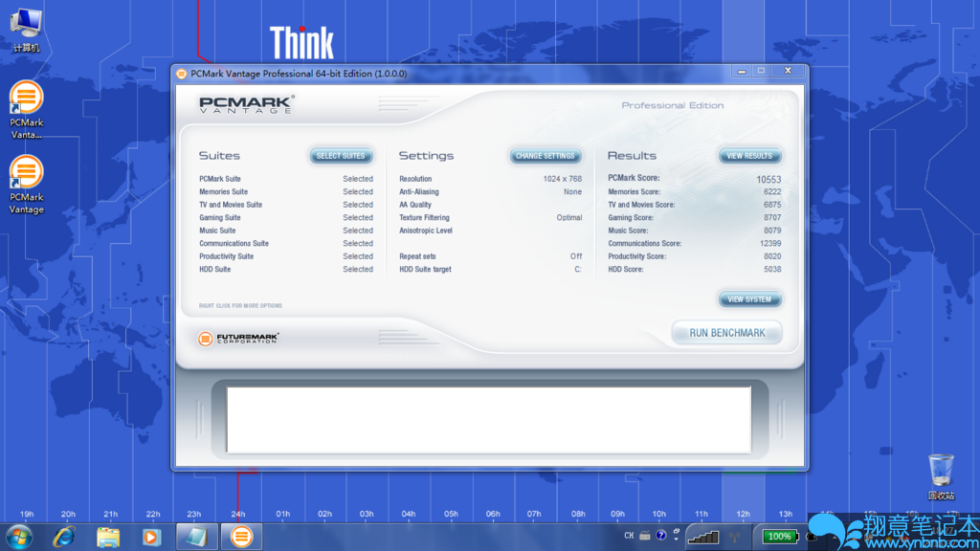
Task: Select the 回收站 recycle bin icon
Action: pos(941,477)
